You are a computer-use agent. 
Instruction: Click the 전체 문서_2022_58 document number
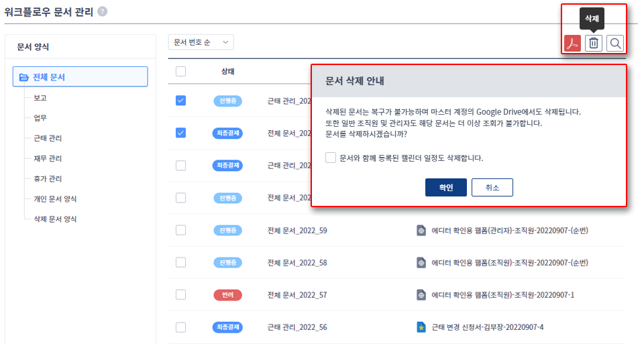[297, 263]
